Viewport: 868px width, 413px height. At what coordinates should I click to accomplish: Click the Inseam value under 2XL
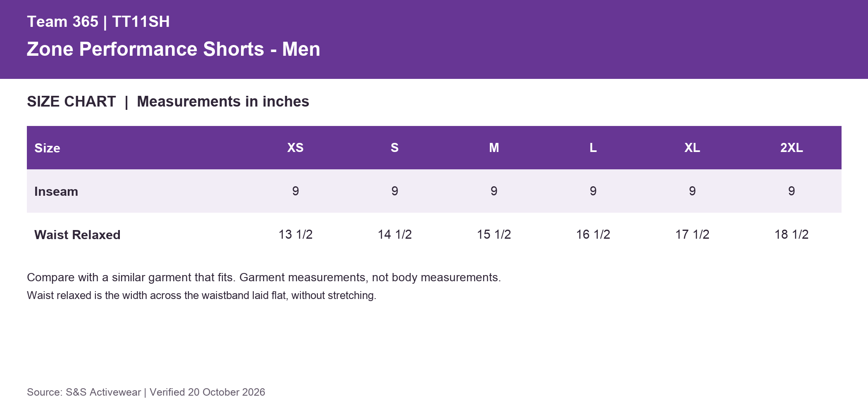(792, 191)
